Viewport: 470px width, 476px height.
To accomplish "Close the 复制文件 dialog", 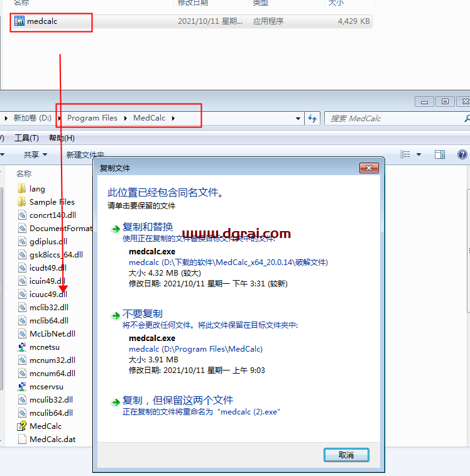I will point(369,168).
